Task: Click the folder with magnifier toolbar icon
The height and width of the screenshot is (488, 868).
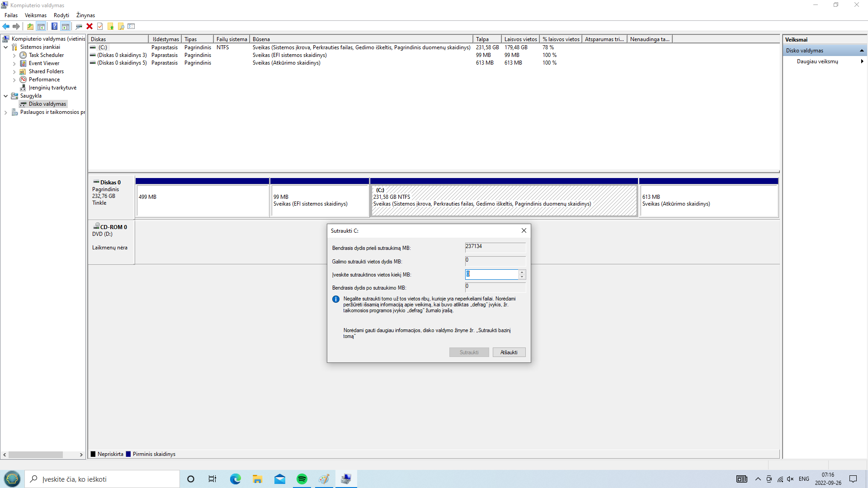Action: 121,26
